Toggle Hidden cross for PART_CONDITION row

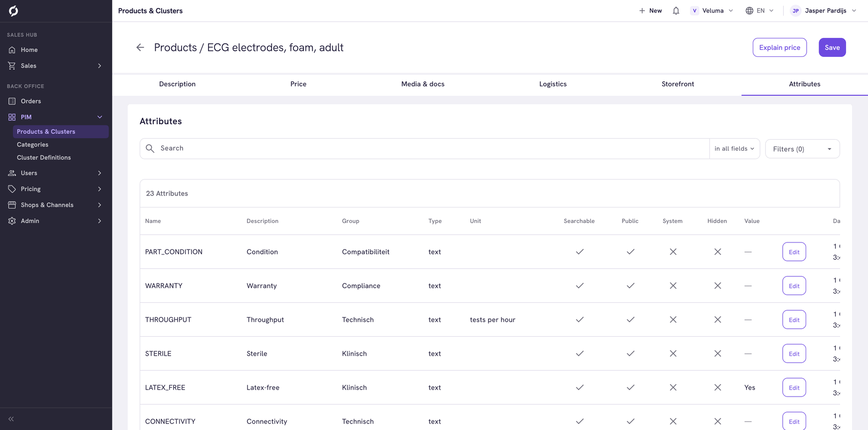pyautogui.click(x=717, y=252)
